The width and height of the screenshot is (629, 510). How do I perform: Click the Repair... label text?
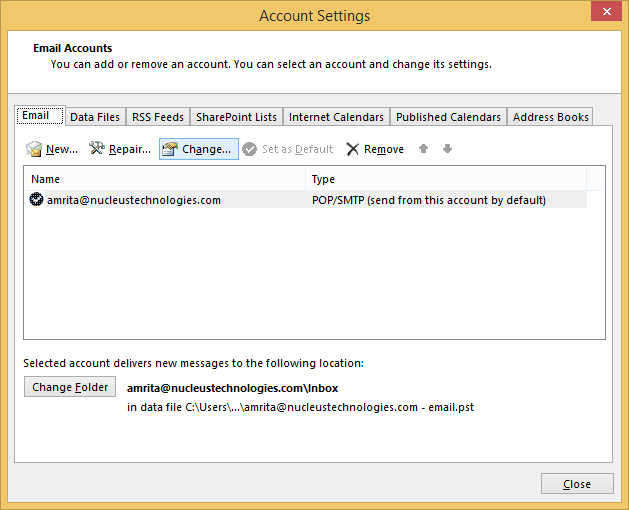[130, 149]
